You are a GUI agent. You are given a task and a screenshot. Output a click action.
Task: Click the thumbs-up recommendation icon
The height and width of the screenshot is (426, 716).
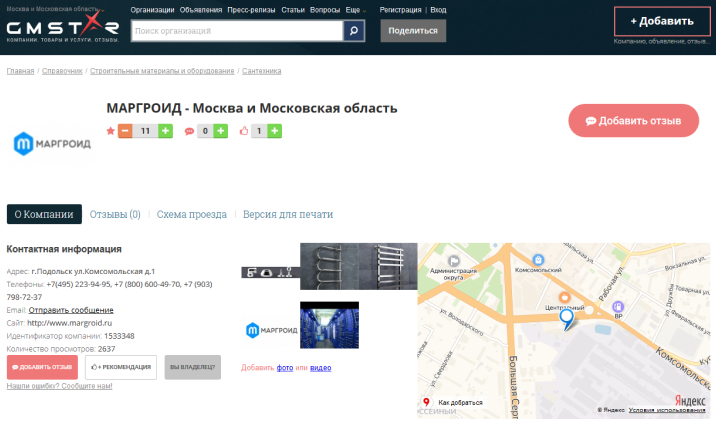244,131
